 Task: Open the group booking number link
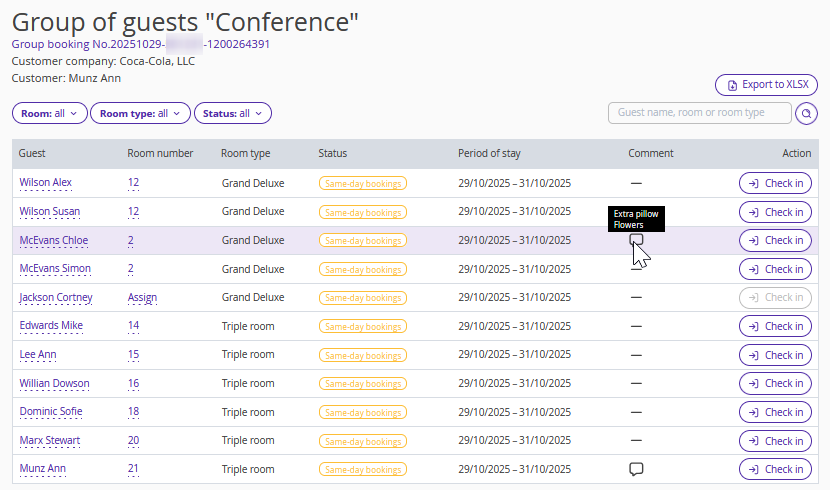[140, 44]
